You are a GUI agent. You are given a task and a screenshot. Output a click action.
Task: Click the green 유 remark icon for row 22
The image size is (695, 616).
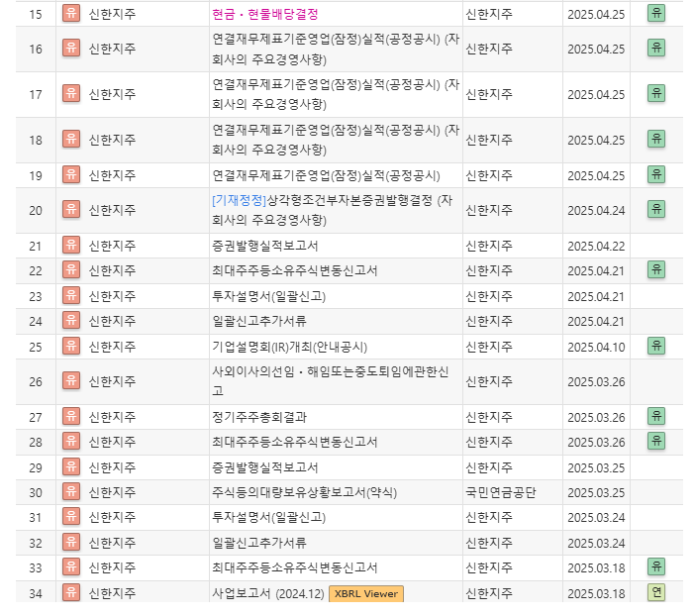point(656,269)
